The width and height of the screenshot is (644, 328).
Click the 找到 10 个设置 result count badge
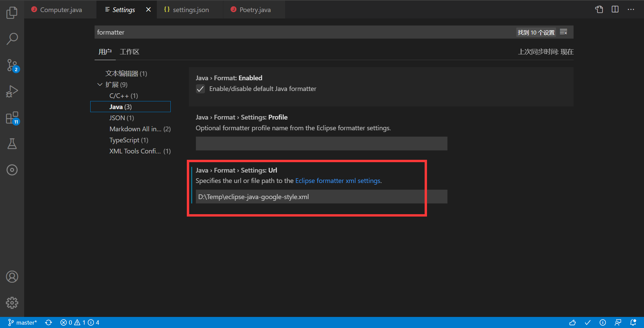pos(536,33)
